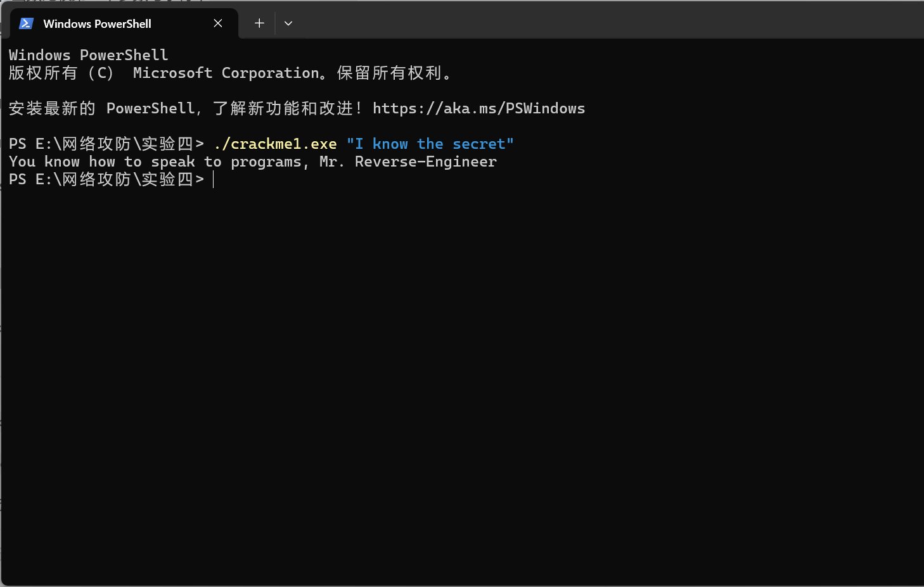Close the Windows PowerShell tab
Viewport: 924px width, 587px height.
pos(218,23)
